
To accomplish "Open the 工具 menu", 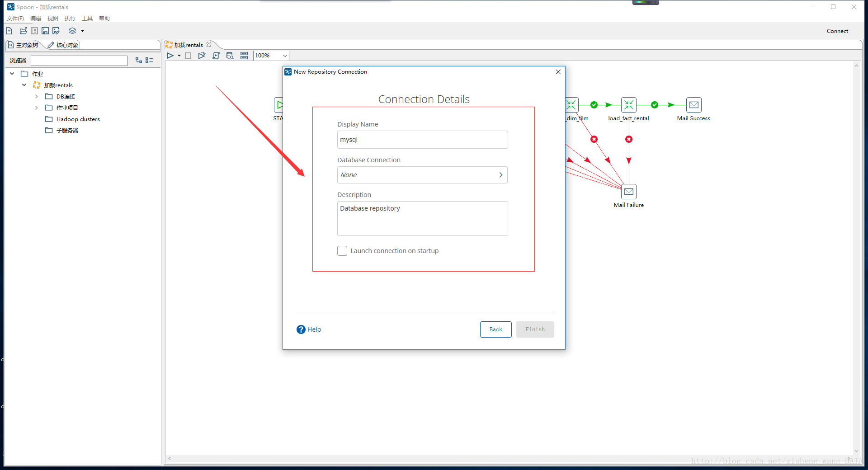I will (x=87, y=18).
